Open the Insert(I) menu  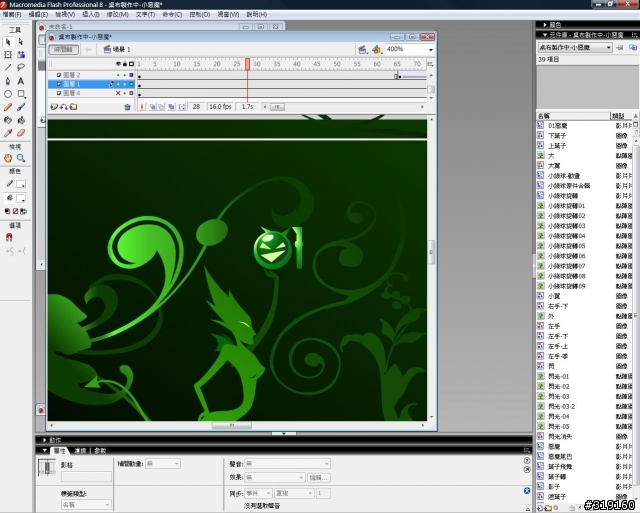[91, 14]
